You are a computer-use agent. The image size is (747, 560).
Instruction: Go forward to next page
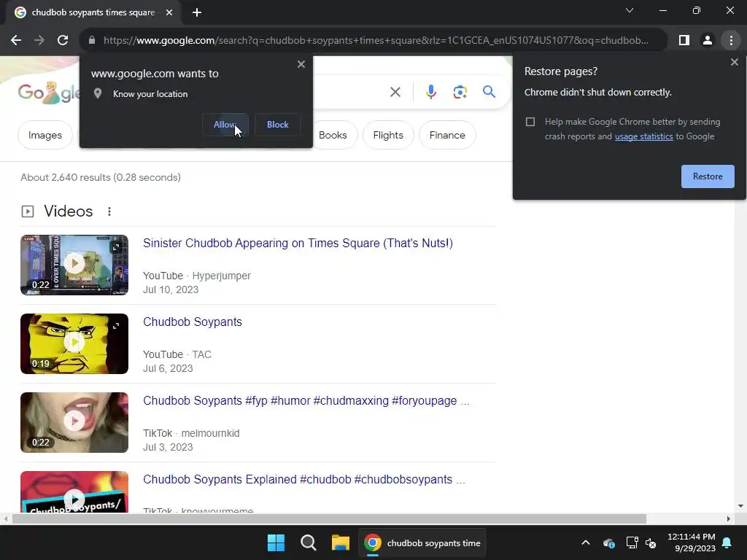[x=39, y=41]
